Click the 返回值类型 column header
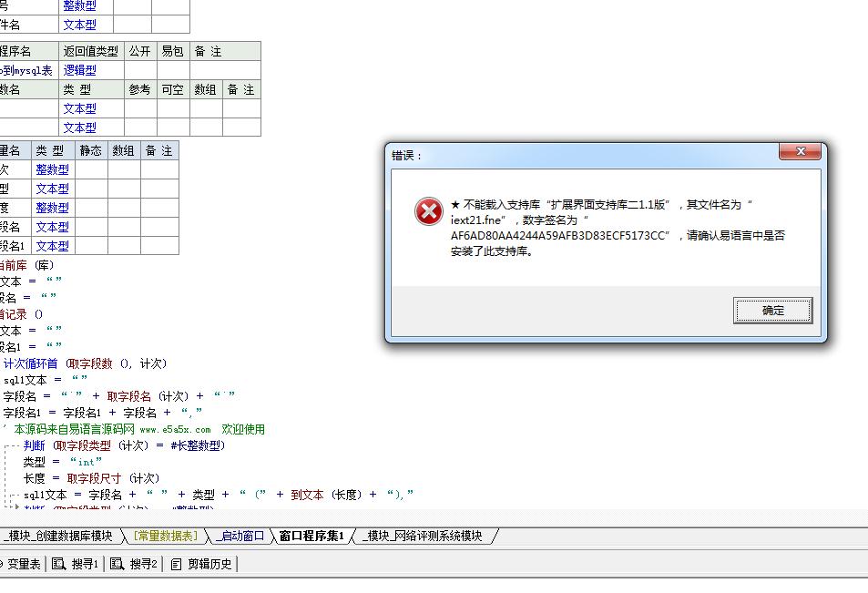 click(x=90, y=51)
